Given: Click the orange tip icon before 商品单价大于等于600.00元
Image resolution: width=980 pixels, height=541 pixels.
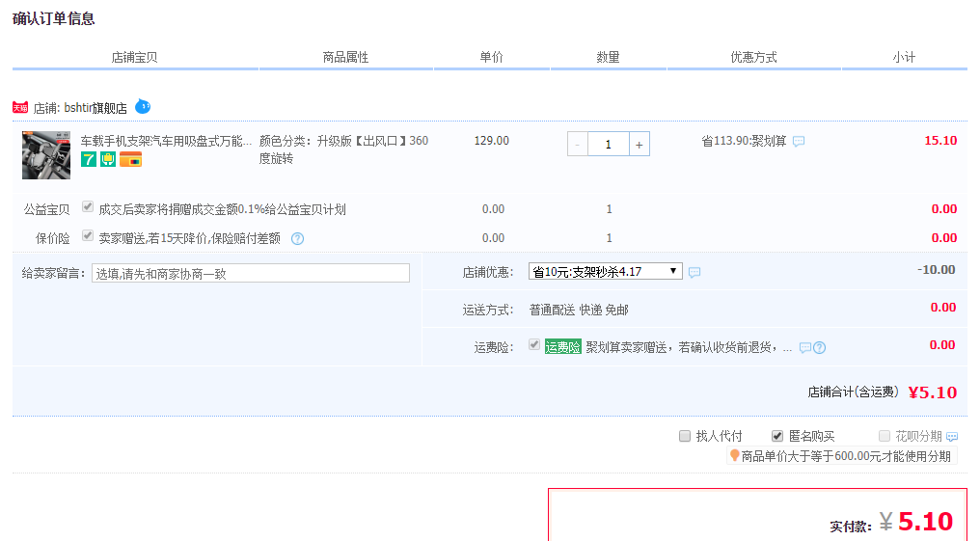Looking at the screenshot, I should (734, 455).
